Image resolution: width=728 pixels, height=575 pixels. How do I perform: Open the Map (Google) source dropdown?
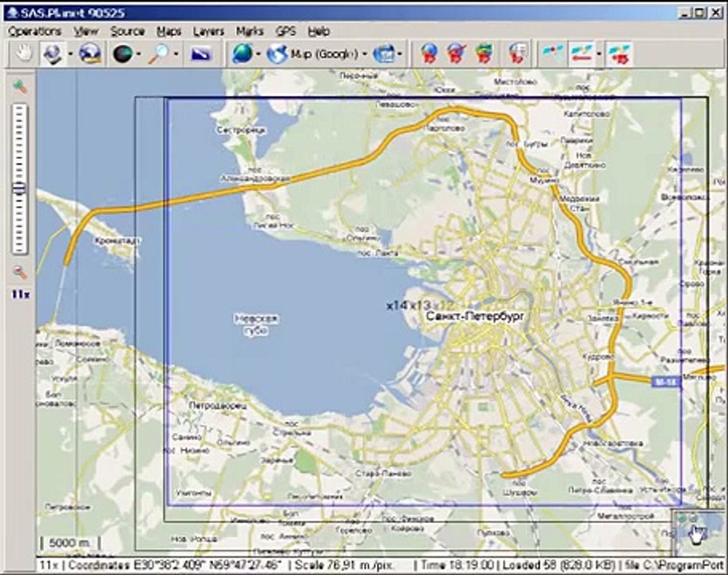tap(365, 54)
